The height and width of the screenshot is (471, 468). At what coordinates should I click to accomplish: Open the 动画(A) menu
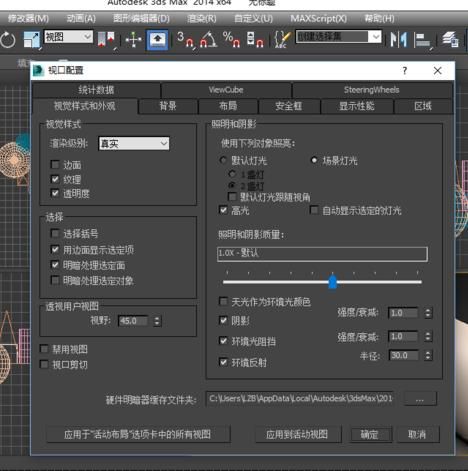(81, 18)
